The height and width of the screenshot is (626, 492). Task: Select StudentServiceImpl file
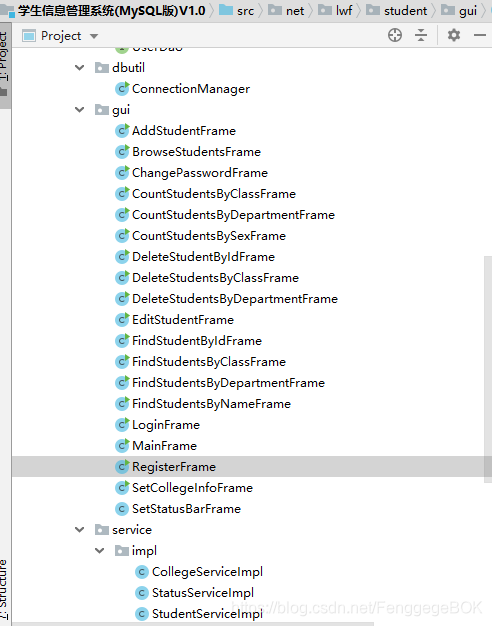tap(207, 614)
